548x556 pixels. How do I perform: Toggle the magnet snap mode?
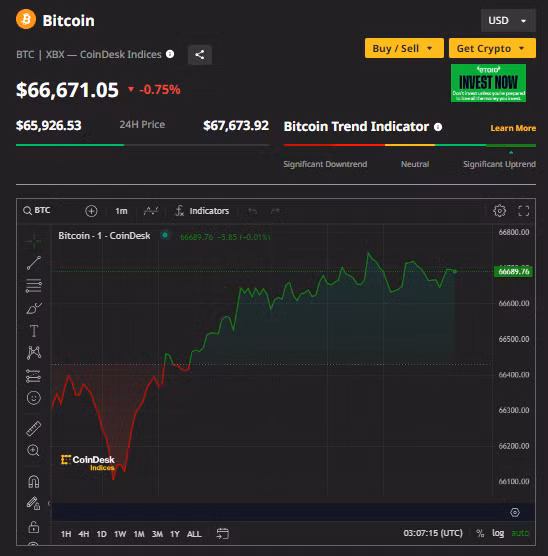(34, 482)
